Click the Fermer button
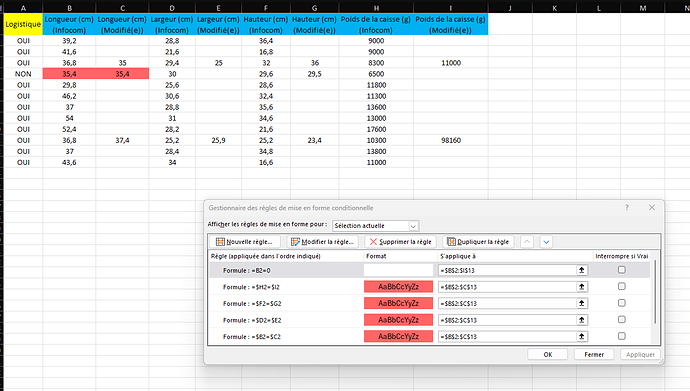 [x=594, y=354]
